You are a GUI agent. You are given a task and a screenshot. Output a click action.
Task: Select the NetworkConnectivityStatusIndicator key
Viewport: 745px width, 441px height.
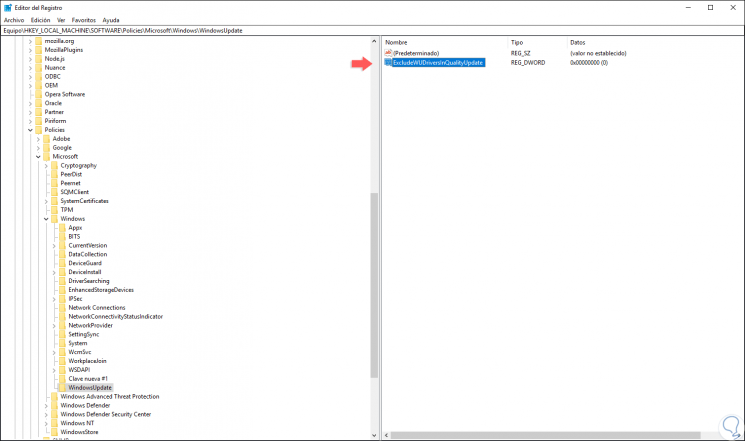coord(115,316)
